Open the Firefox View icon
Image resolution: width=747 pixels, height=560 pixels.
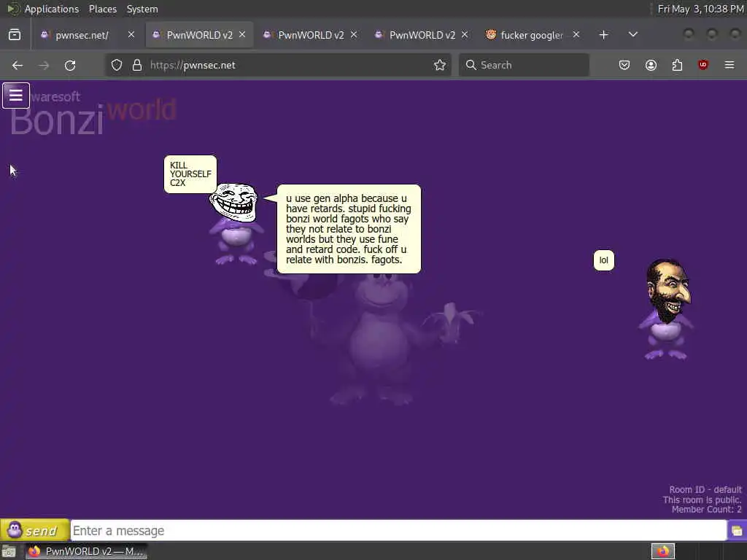(x=15, y=35)
